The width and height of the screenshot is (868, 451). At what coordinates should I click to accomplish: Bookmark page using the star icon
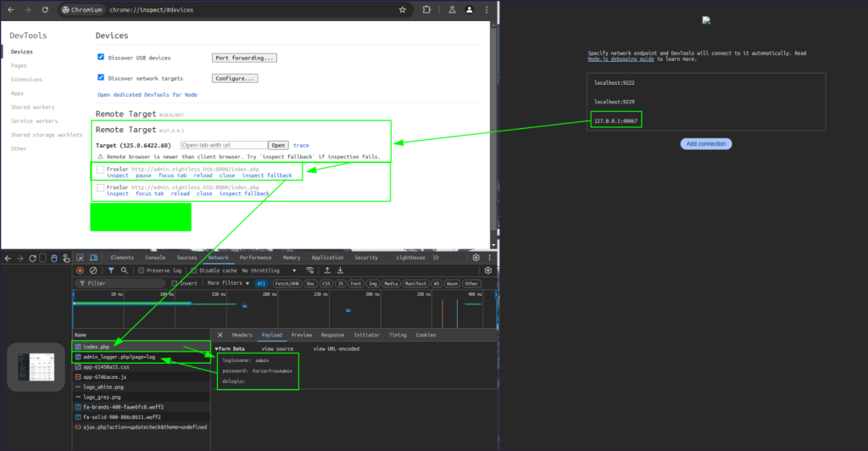tap(402, 10)
